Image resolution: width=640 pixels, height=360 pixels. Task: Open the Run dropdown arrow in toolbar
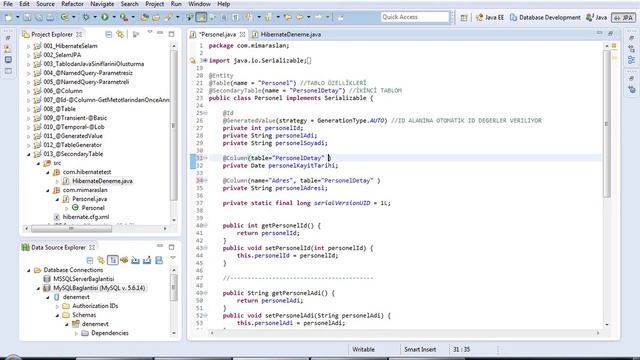click(114, 17)
